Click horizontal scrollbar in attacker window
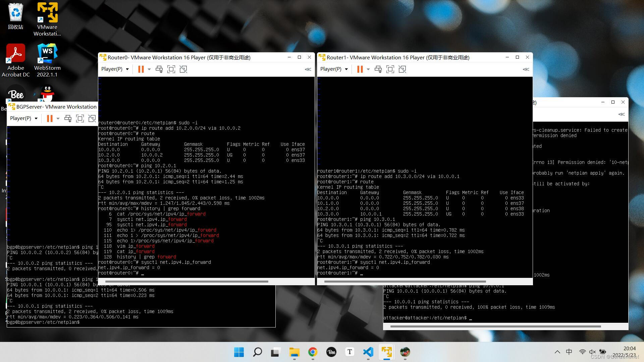 click(495, 326)
